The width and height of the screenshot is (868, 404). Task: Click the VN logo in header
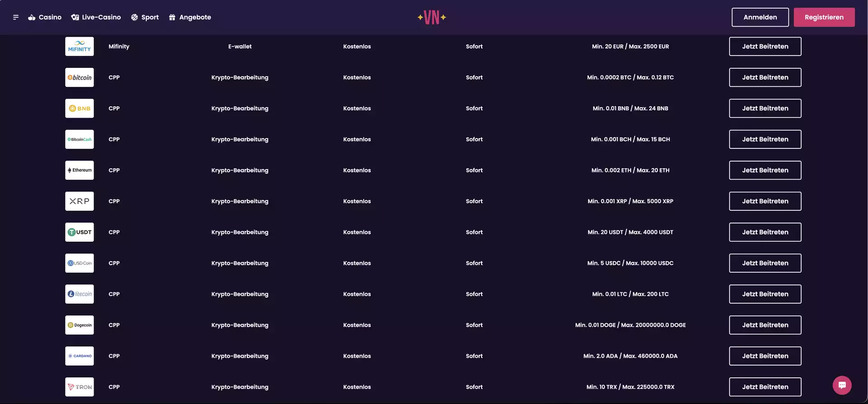tap(432, 17)
